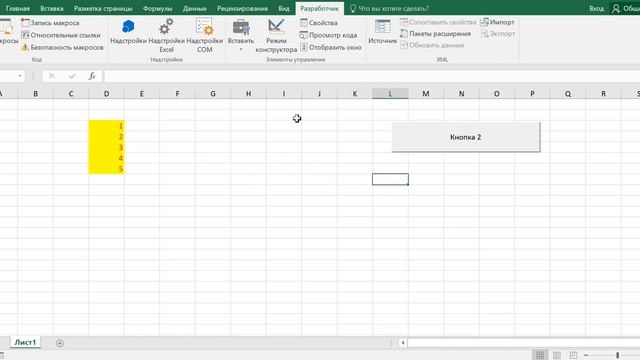Open Properties (Свойства)
Image resolution: width=640 pixels, height=360 pixels.
point(319,23)
